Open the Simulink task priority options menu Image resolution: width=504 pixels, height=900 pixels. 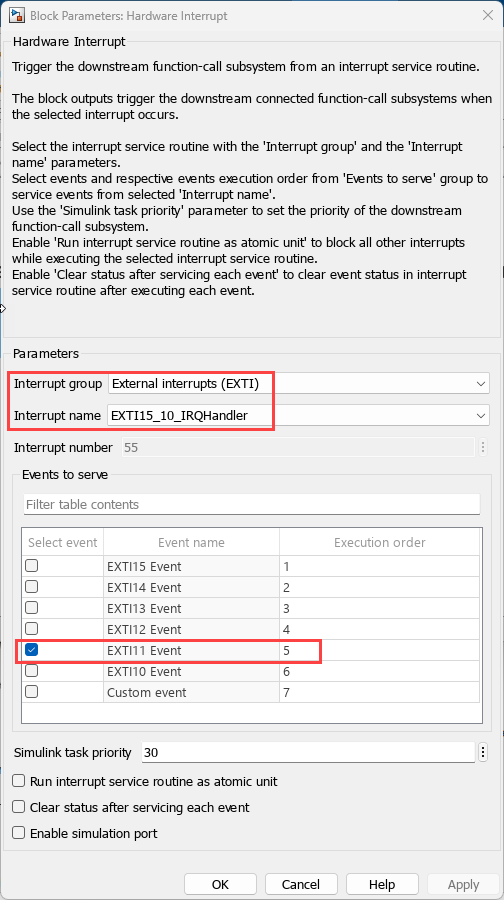[x=483, y=752]
